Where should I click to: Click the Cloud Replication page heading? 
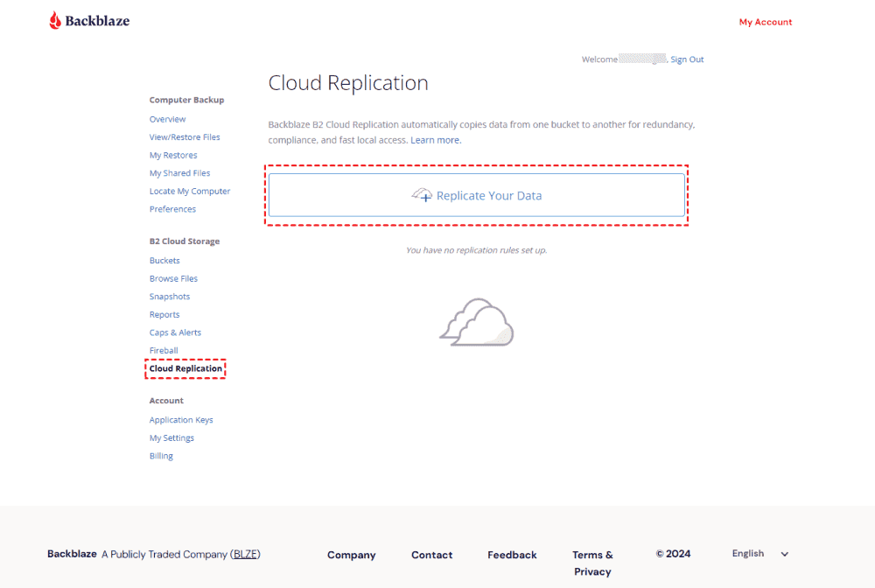coord(348,82)
